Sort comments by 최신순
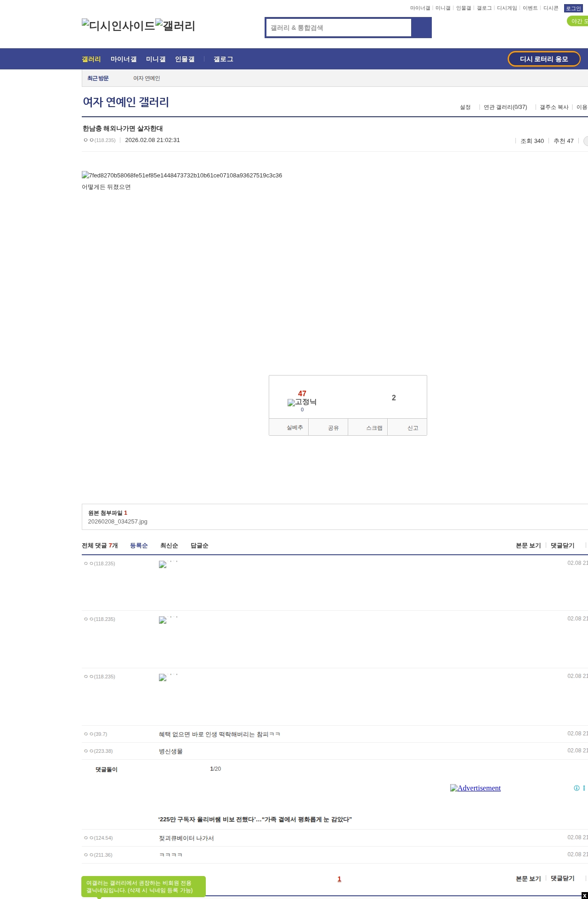Viewport: 588px width, 899px height. point(169,546)
